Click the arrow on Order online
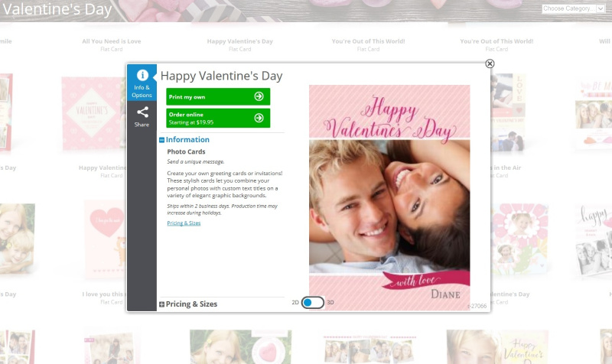Viewport: 612px width, 364px height. click(259, 118)
